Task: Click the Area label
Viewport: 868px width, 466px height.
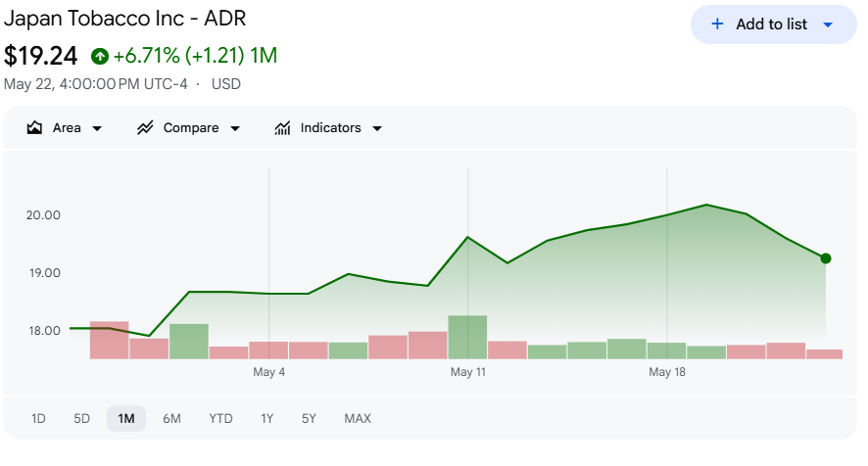Action: 67,128
